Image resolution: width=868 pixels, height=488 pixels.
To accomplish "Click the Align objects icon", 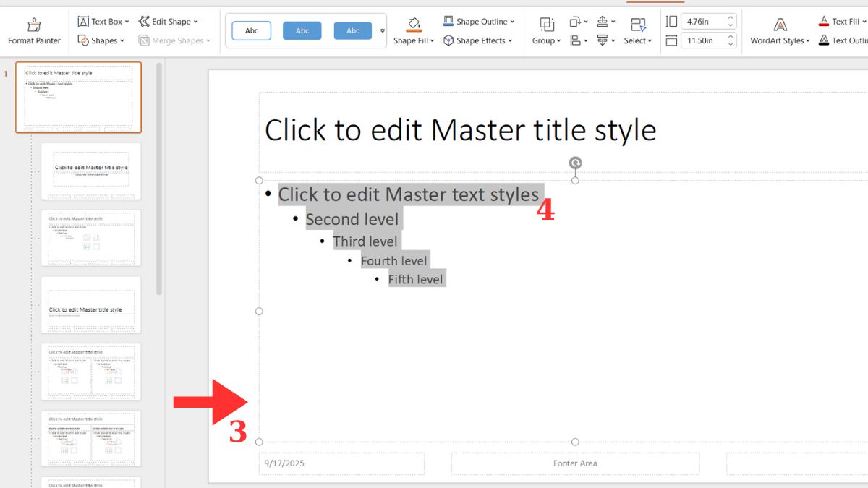I will click(575, 40).
